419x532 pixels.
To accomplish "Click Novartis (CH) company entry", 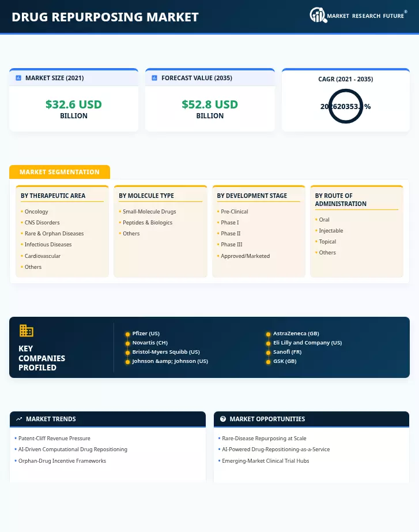I will 150,343.
